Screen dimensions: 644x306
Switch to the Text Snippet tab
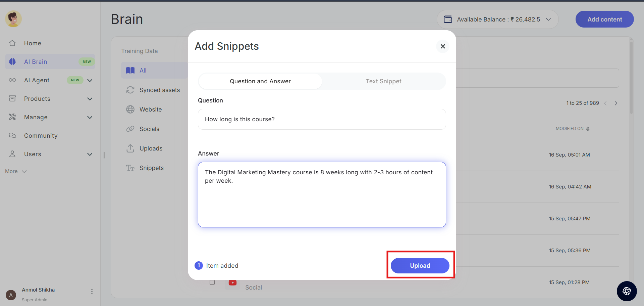pos(383,81)
